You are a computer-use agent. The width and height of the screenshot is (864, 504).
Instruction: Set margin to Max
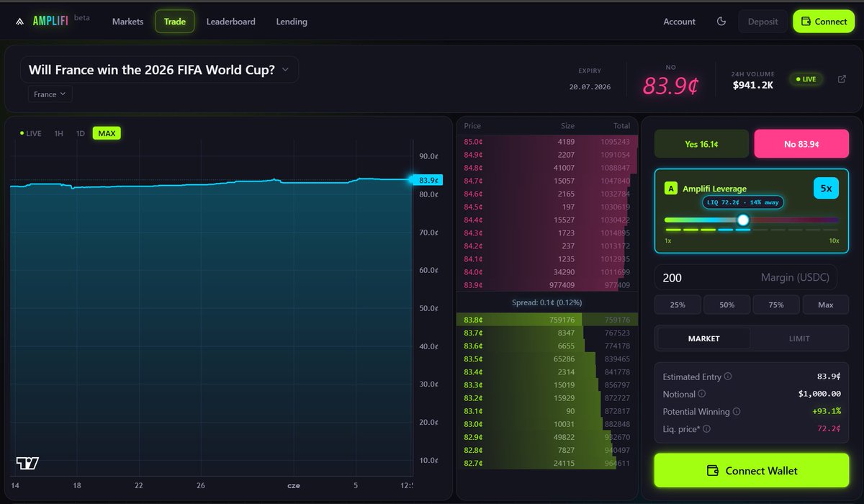tap(825, 305)
